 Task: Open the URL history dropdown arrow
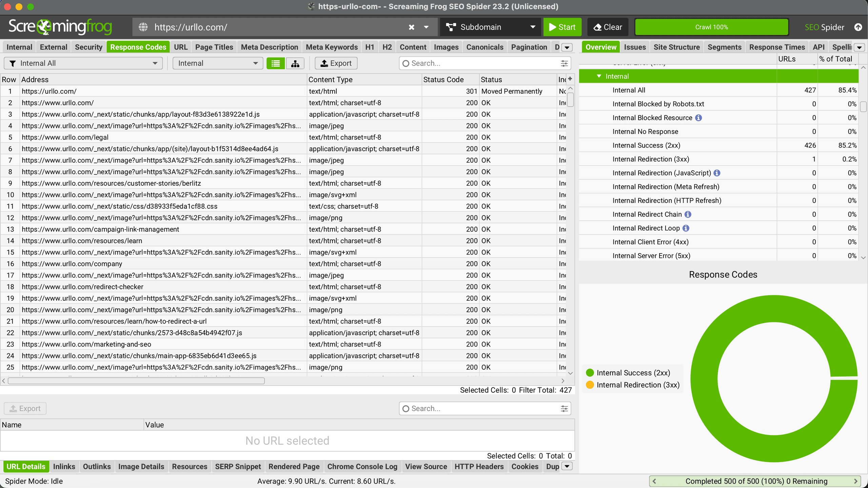coord(426,27)
